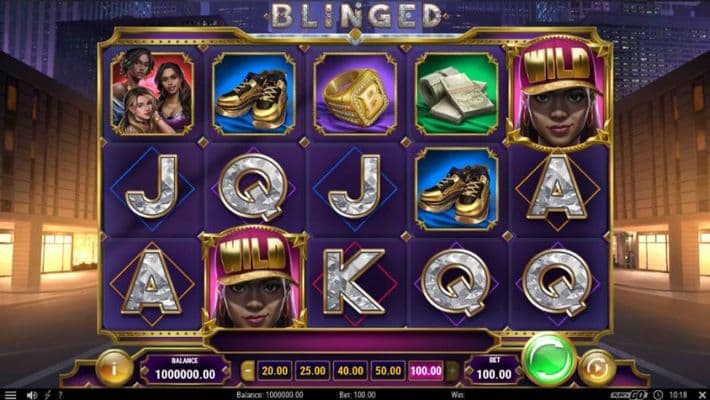Open the hamburger menu in bottom bar
710x400 pixels.
pyautogui.click(x=10, y=395)
